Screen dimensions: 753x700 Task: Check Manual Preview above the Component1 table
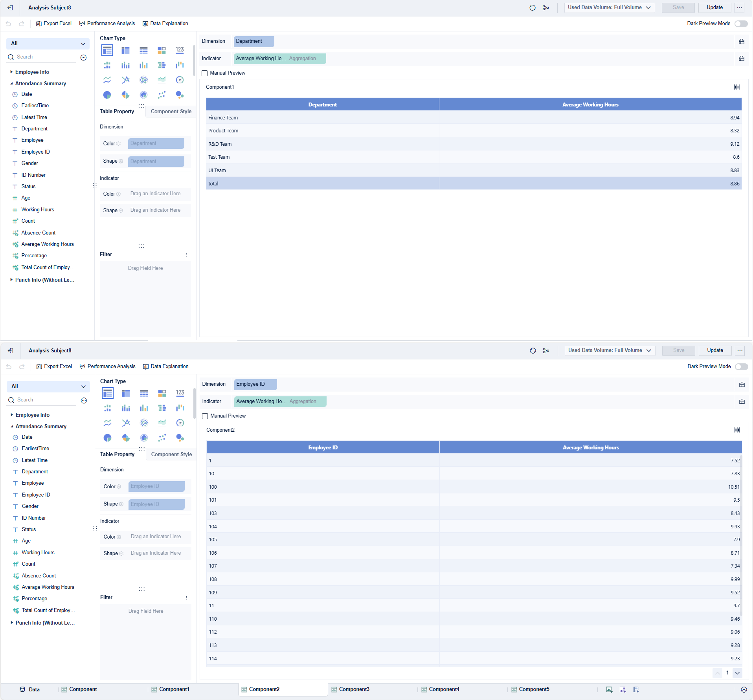pyautogui.click(x=205, y=73)
